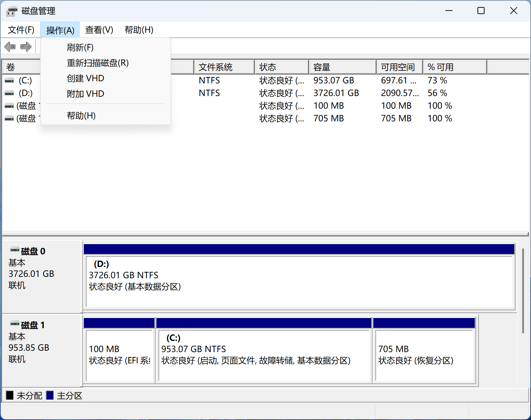Viewport: 531px width, 420px height.
Task: Select 重新扫描磁盘(R) menu entry
Action: point(98,63)
